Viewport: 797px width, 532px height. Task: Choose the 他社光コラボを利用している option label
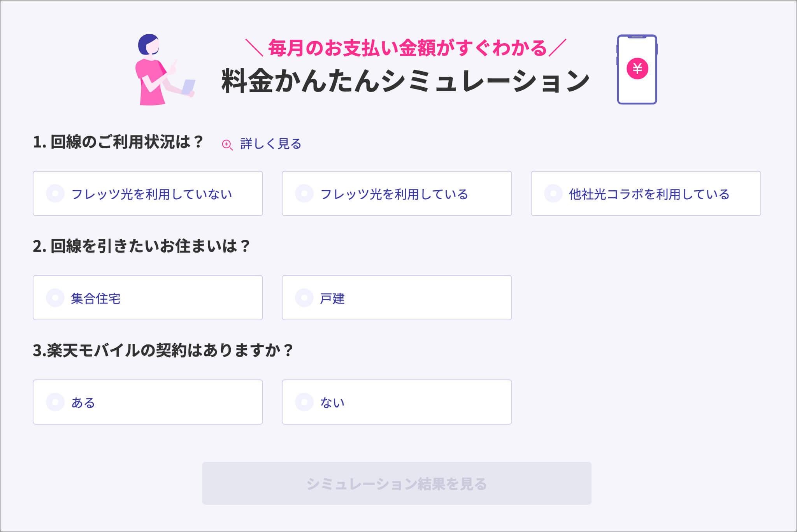coord(649,194)
